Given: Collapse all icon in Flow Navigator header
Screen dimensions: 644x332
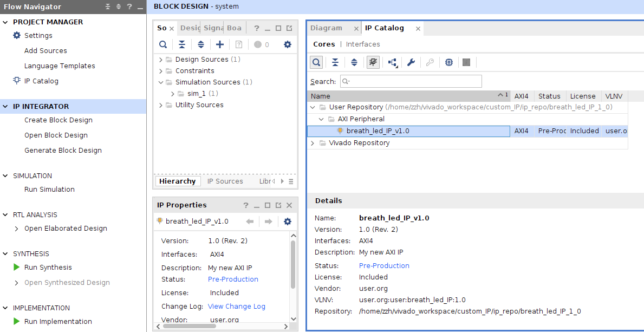Looking at the screenshot, I should 108,6.
